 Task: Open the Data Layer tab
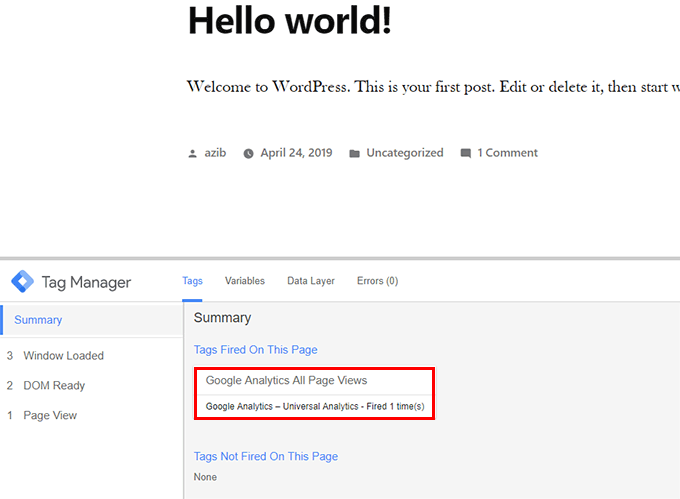click(x=311, y=281)
